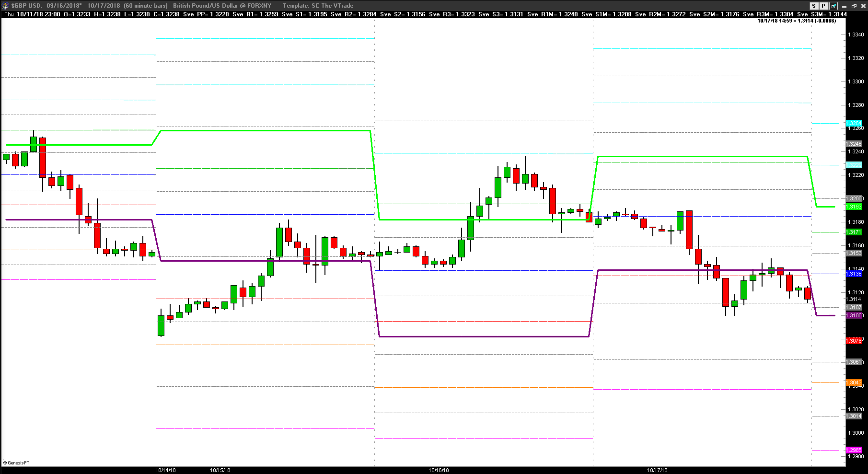Select the gray 1.3014 price tag

coord(854,416)
